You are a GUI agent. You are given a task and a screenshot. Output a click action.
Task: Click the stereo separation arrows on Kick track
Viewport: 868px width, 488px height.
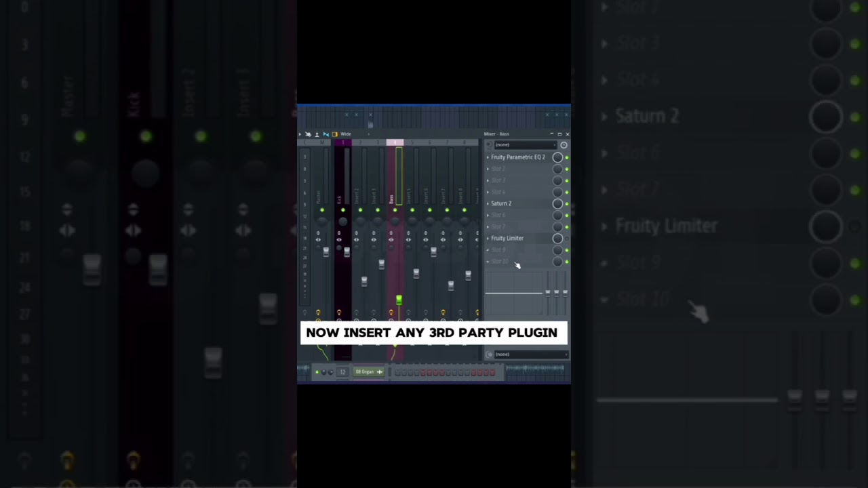click(x=339, y=240)
